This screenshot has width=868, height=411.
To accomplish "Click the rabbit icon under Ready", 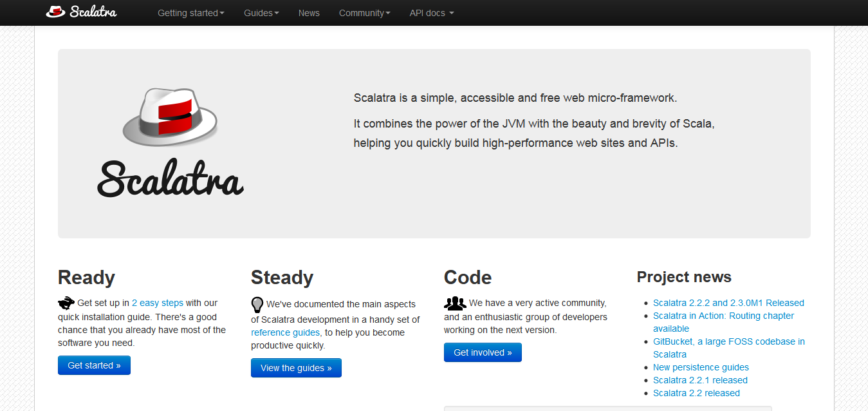I will click(66, 303).
